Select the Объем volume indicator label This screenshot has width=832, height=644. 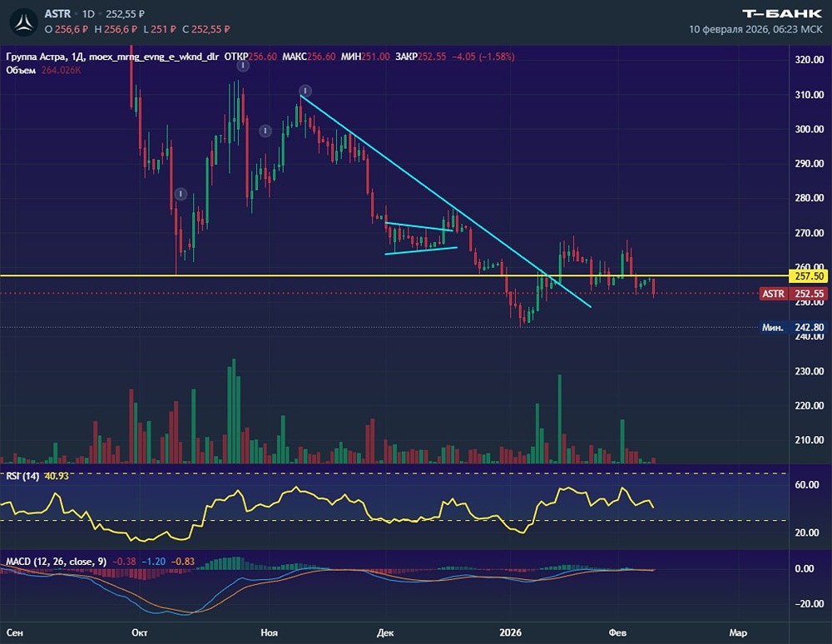pos(21,71)
